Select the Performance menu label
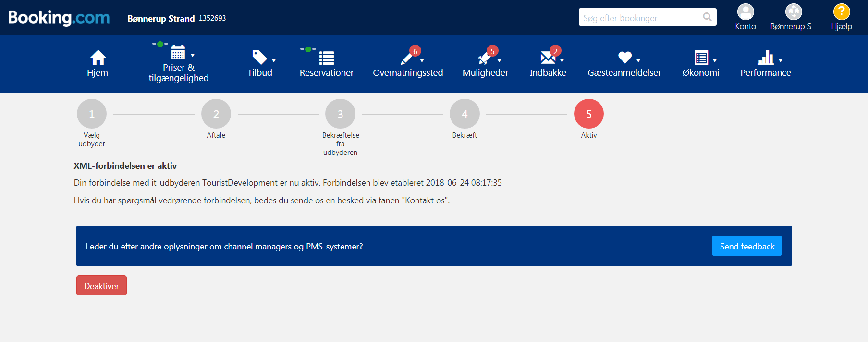The width and height of the screenshot is (868, 342). [x=765, y=73]
